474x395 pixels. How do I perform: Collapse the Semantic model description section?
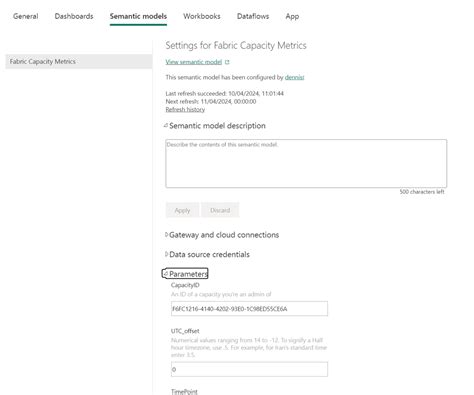[x=215, y=126]
